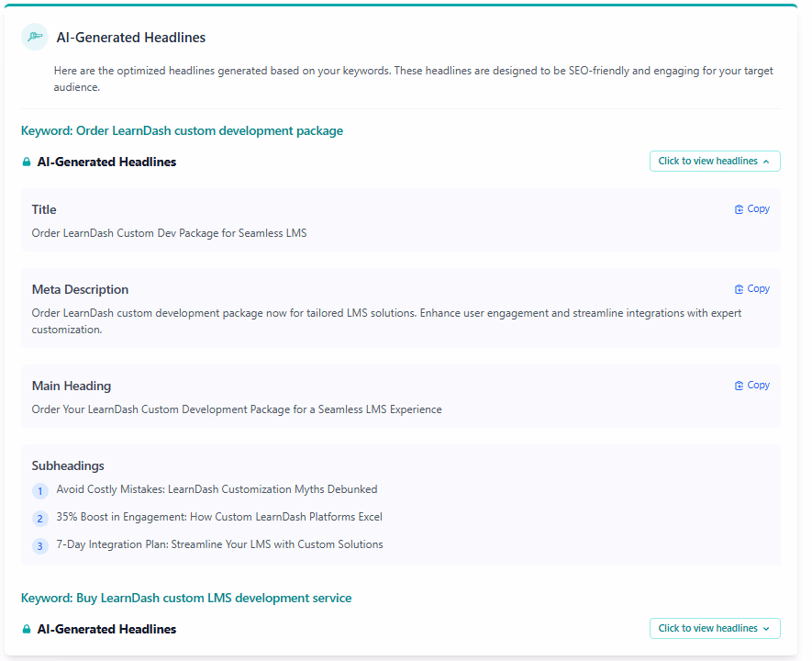Expand headlines for Buy LearnDash keyword

715,628
